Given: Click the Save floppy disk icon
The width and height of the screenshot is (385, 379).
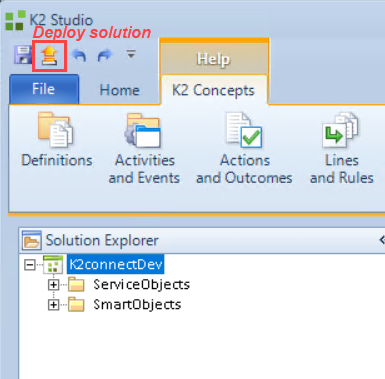Looking at the screenshot, I should pyautogui.click(x=23, y=55).
